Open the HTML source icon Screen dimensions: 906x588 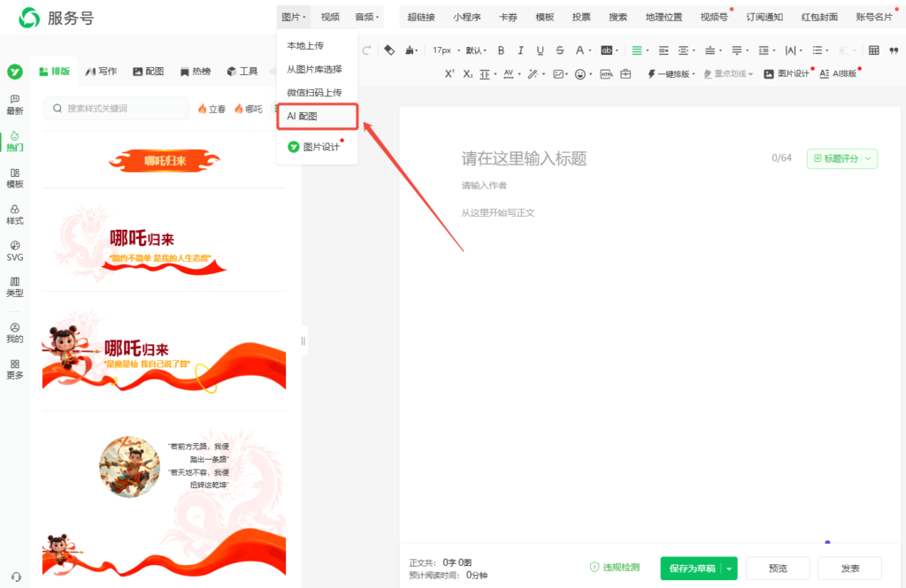[x=606, y=74]
